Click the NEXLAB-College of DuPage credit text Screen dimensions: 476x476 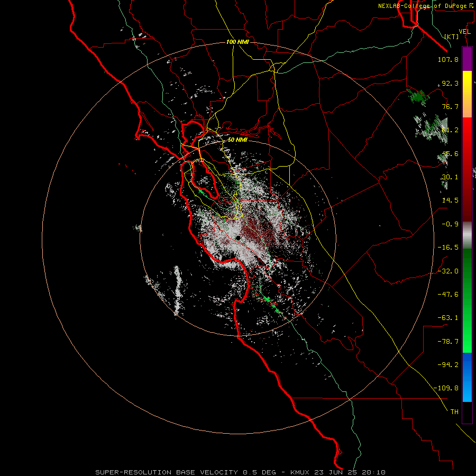427,6
